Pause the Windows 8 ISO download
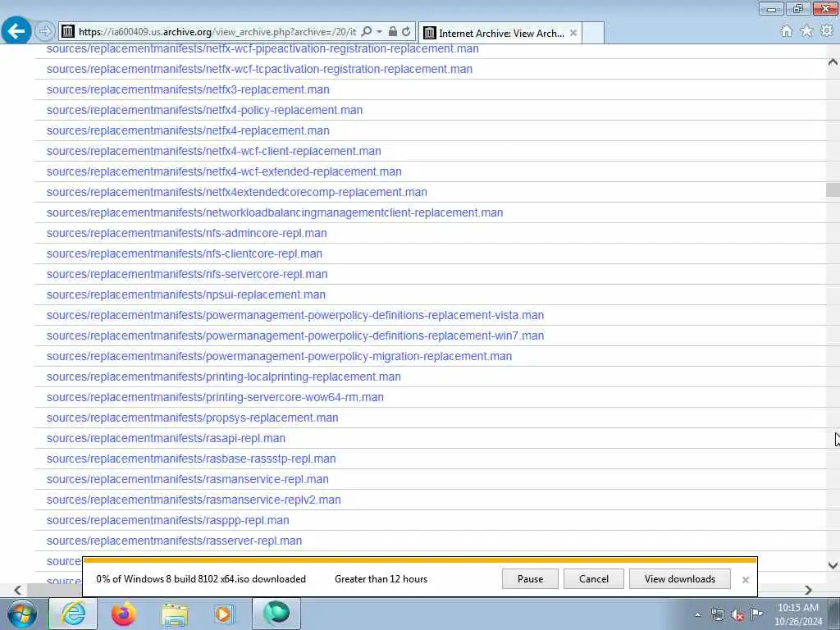Viewport: 840px width, 630px height. (531, 579)
